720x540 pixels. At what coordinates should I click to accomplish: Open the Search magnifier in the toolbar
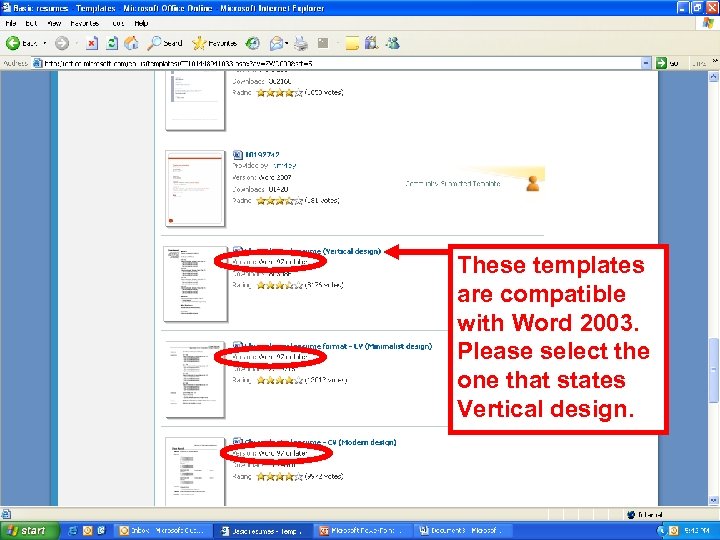coord(165,43)
